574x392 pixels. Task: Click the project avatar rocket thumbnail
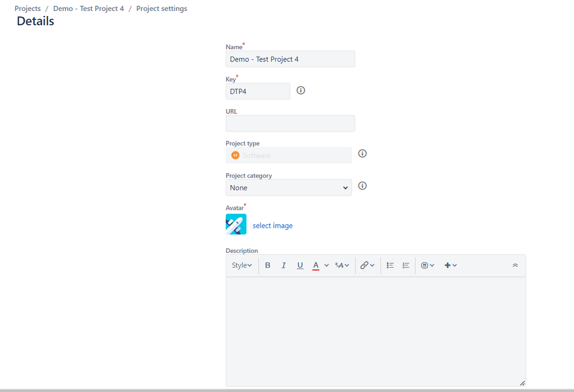tap(236, 224)
